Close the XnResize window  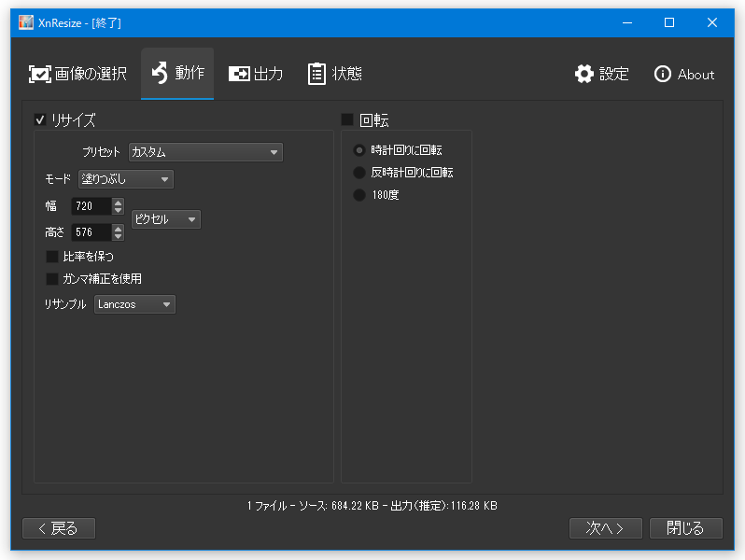click(711, 22)
